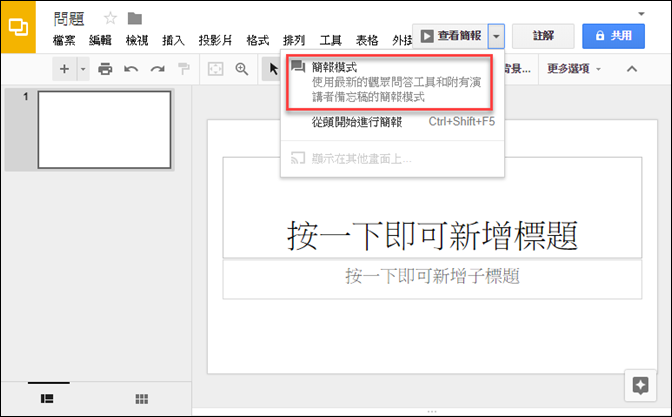Select the paint format tool
The image size is (672, 417).
184,69
